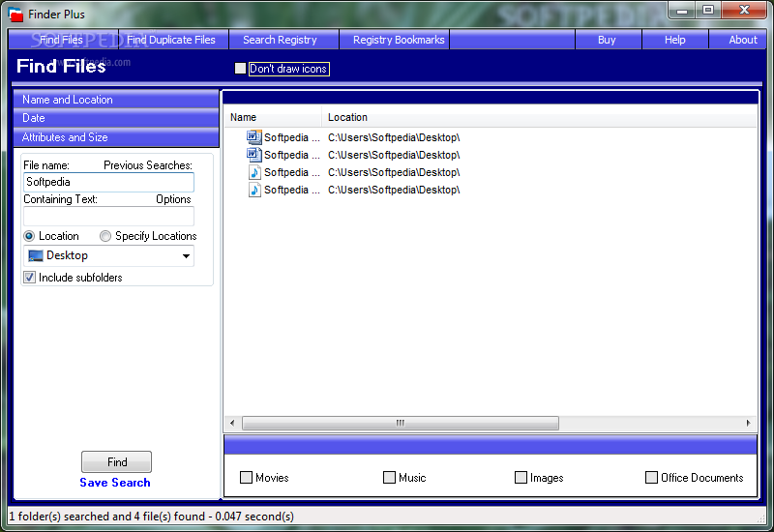Screen dimensions: 774x532
Task: Click the music file icon in fourth result row
Action: (254, 190)
